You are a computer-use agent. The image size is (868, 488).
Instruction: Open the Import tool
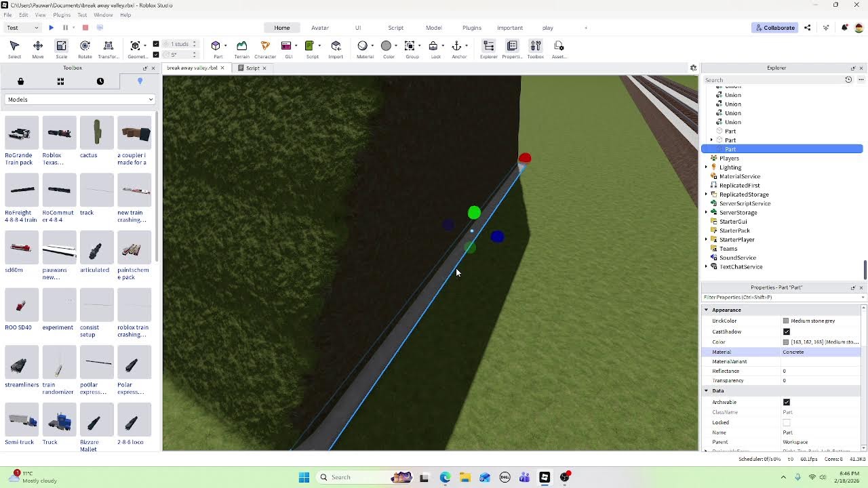(336, 49)
